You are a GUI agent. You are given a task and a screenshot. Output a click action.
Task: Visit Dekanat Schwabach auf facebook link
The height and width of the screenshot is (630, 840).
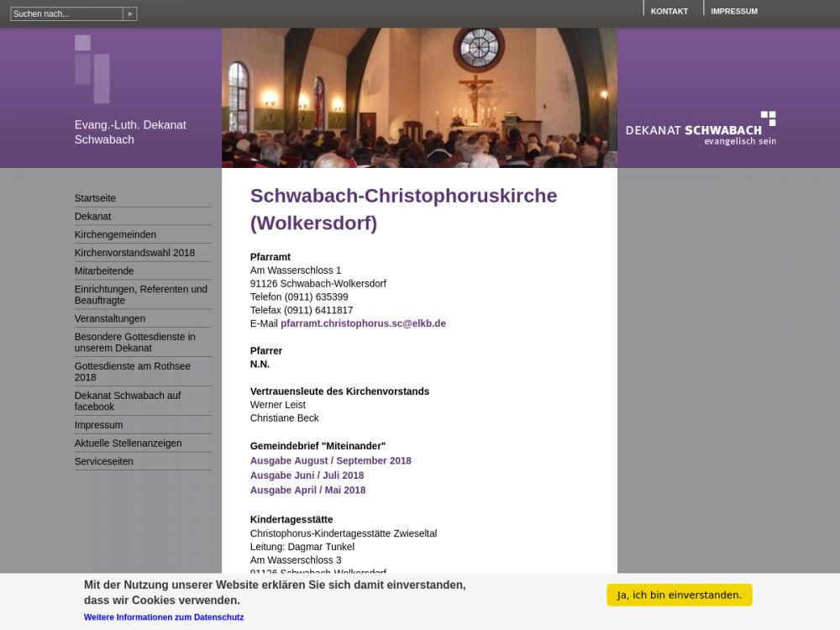tap(127, 401)
